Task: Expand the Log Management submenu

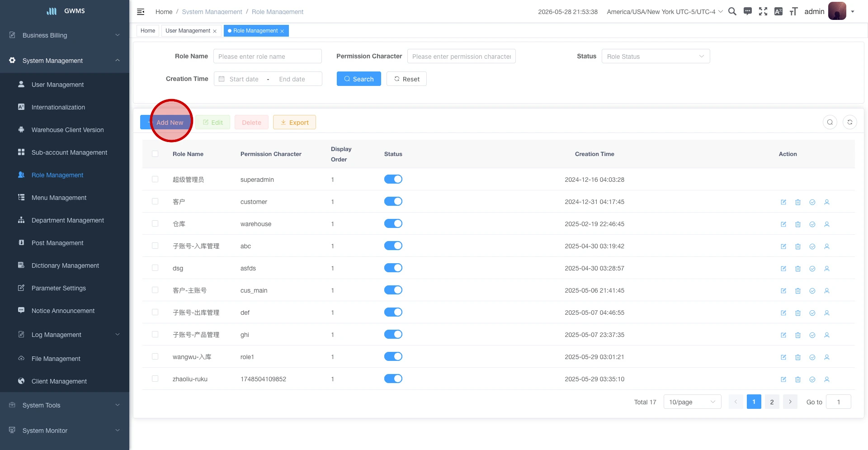Action: pyautogui.click(x=65, y=335)
